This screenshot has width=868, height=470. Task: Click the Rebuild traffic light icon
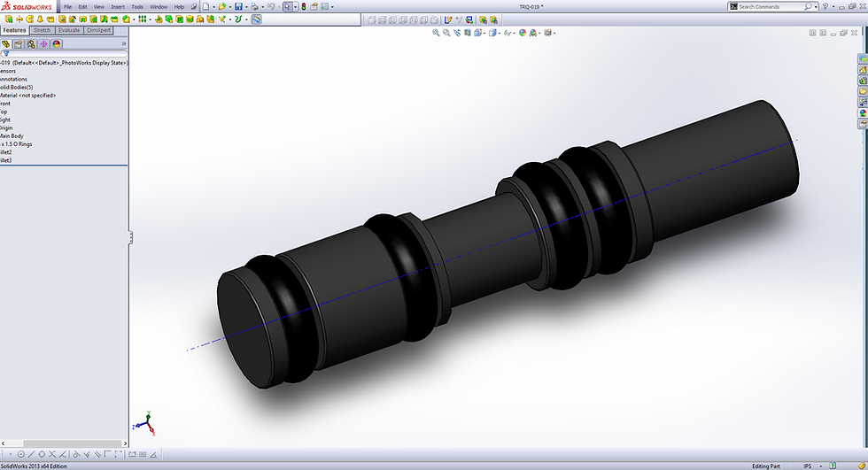tap(303, 6)
